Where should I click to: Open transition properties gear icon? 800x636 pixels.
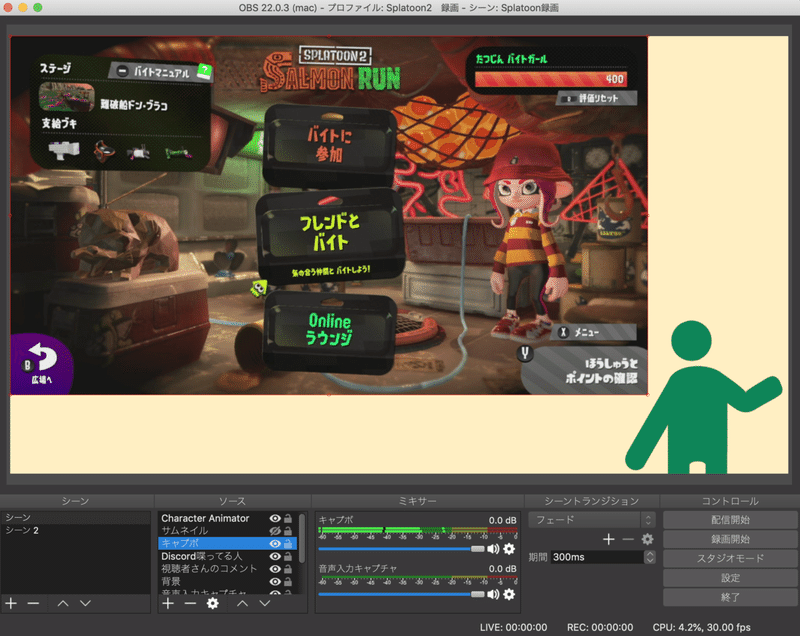pos(647,539)
